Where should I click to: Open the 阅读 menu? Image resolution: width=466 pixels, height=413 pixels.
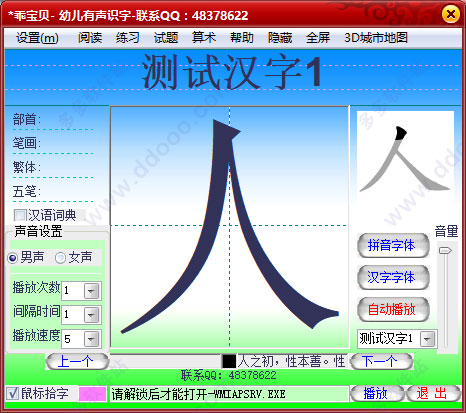click(x=90, y=38)
